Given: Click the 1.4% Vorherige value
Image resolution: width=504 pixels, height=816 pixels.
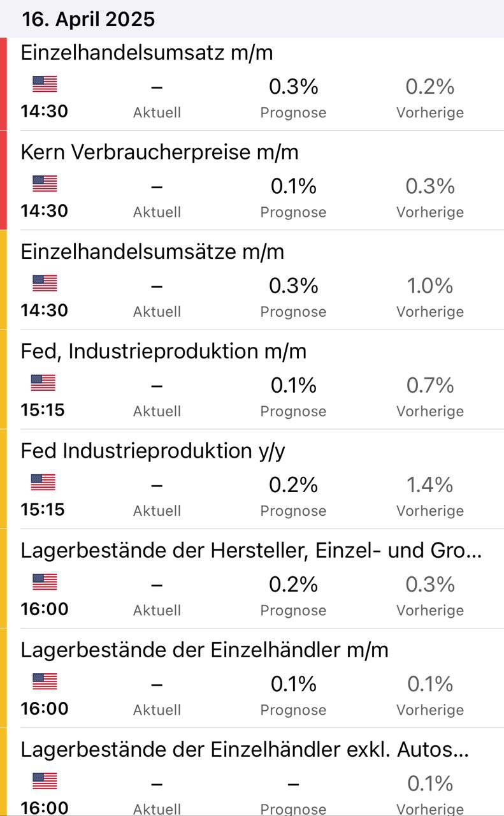Looking at the screenshot, I should (430, 484).
